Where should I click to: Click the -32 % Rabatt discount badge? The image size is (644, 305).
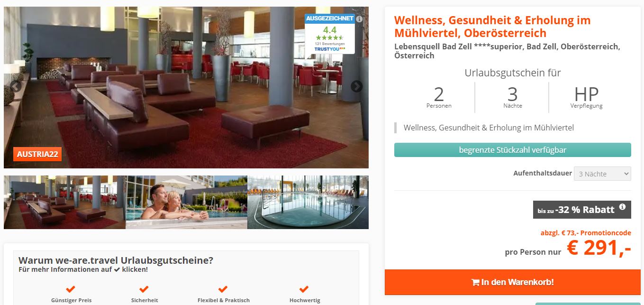(x=582, y=210)
